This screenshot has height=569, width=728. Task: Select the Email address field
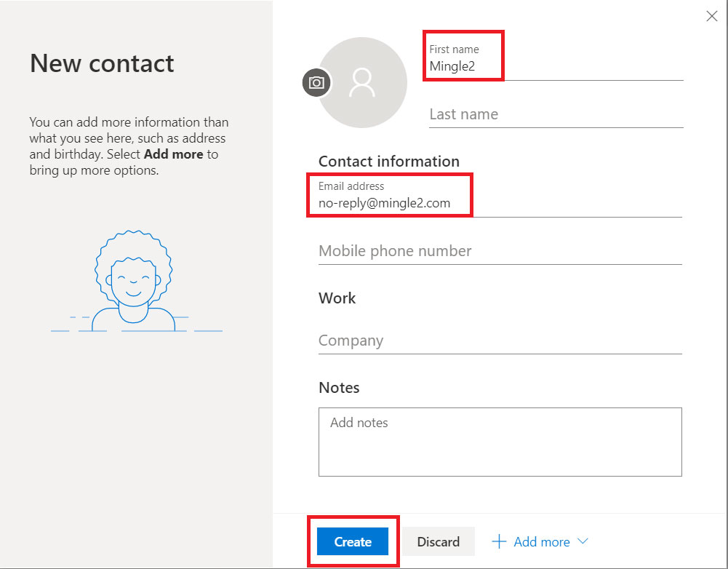click(499, 203)
